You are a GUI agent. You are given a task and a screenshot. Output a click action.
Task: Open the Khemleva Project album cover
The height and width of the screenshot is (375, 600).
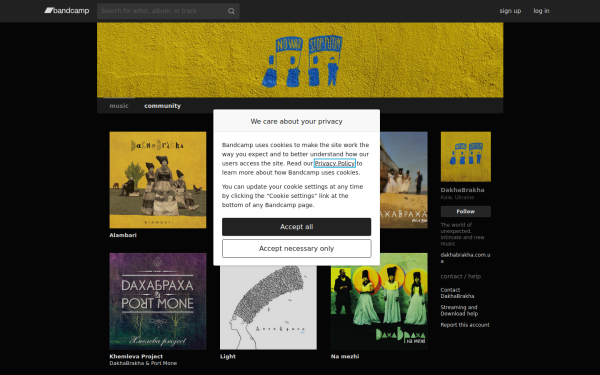pyautogui.click(x=158, y=301)
